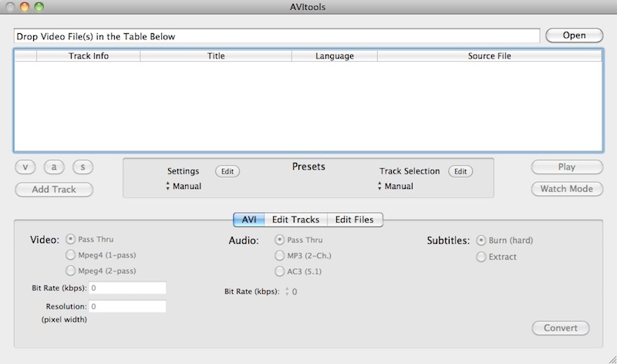The image size is (617, 364).
Task: Select Extract subtitles radio button
Action: [x=482, y=257]
